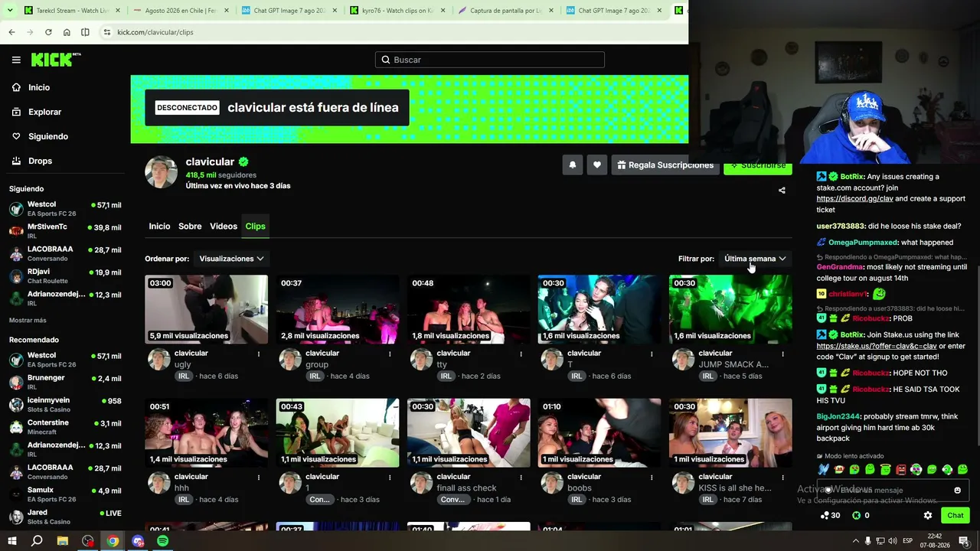Viewport: 980px width, 551px height.
Task: Click Mostrar más under Siguiendo
Action: (x=28, y=320)
